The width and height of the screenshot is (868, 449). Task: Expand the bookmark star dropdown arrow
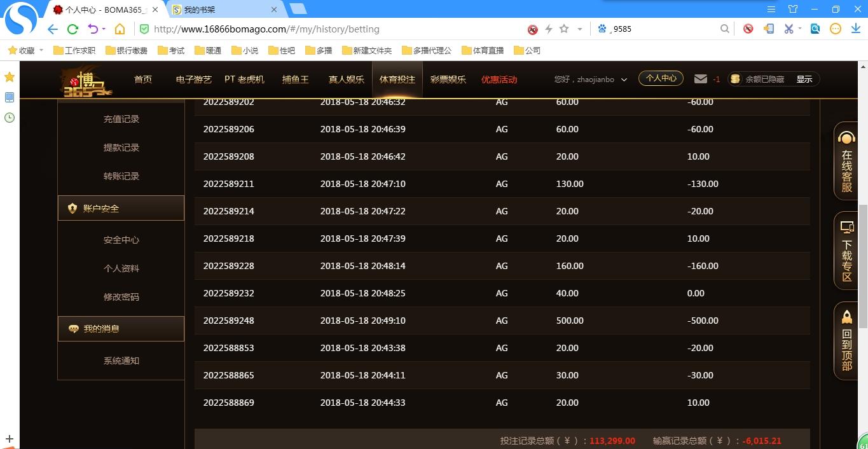(579, 29)
